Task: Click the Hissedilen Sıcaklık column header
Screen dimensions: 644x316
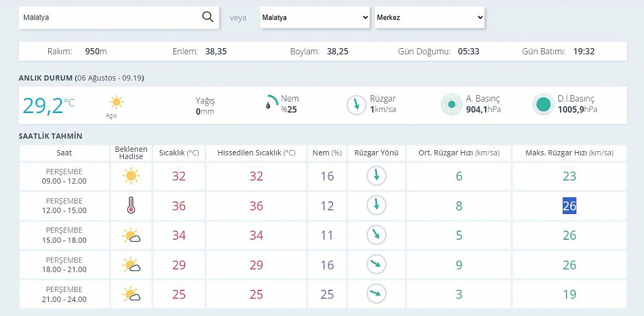Action: click(257, 153)
